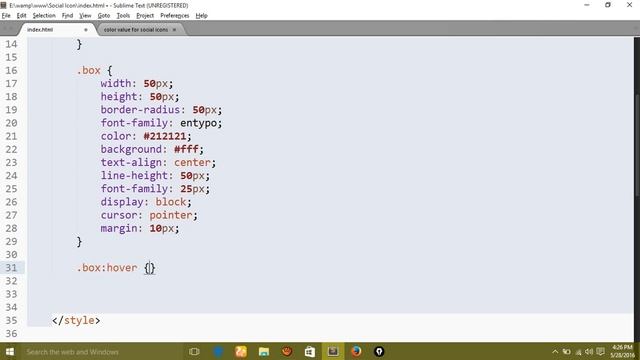Open the Help menu
The image size is (640, 360).
(201, 16)
